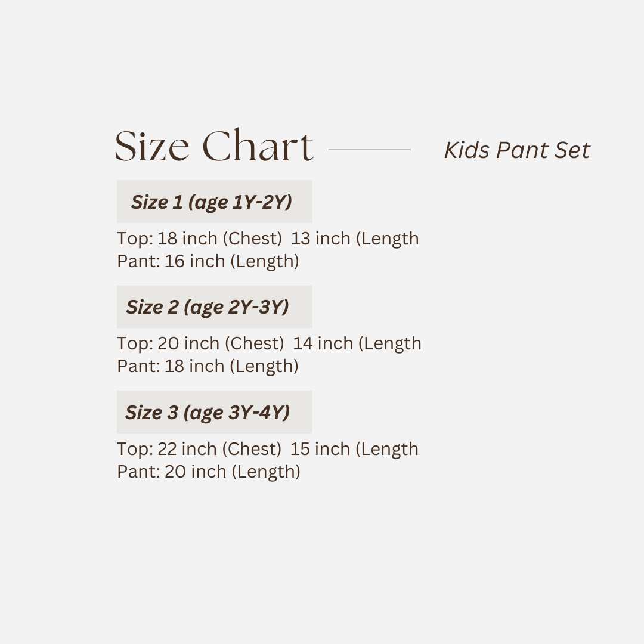644x644 pixels.
Task: Click the 'Top: 20 inch (Chest)' text
Action: [x=200, y=343]
